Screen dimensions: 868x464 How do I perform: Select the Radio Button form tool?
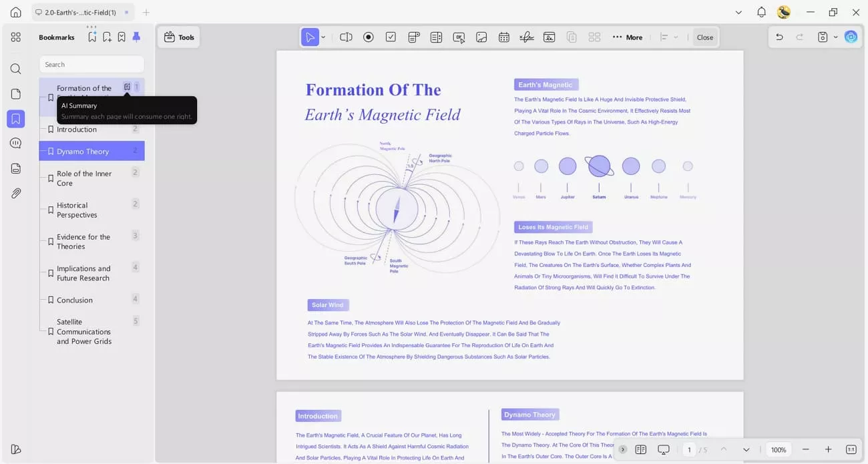368,37
